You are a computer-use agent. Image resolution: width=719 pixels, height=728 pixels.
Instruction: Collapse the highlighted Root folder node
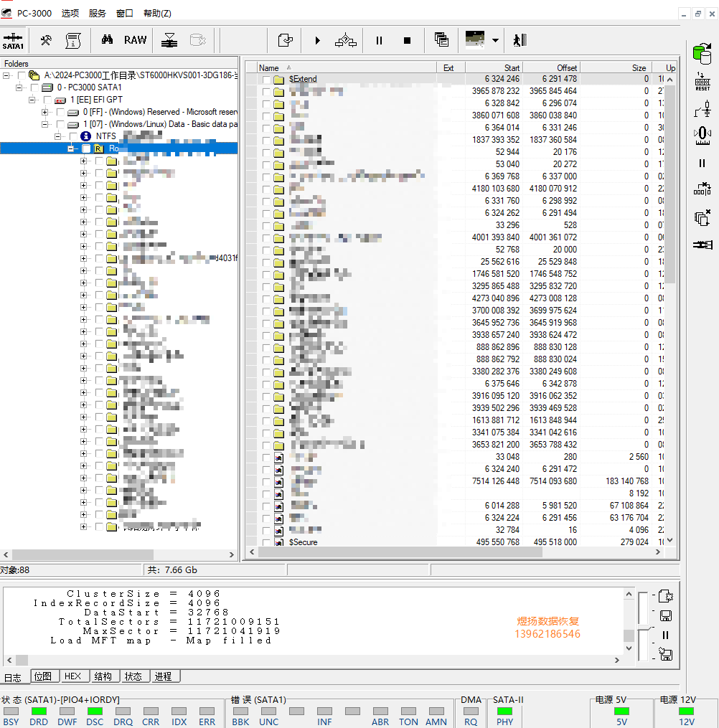[x=70, y=148]
